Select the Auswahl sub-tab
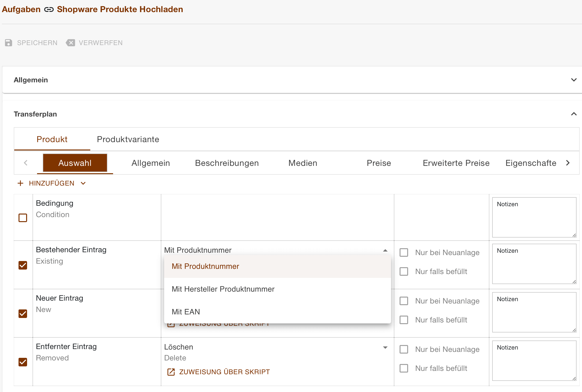Image resolution: width=582 pixels, height=392 pixels. pyautogui.click(x=75, y=163)
